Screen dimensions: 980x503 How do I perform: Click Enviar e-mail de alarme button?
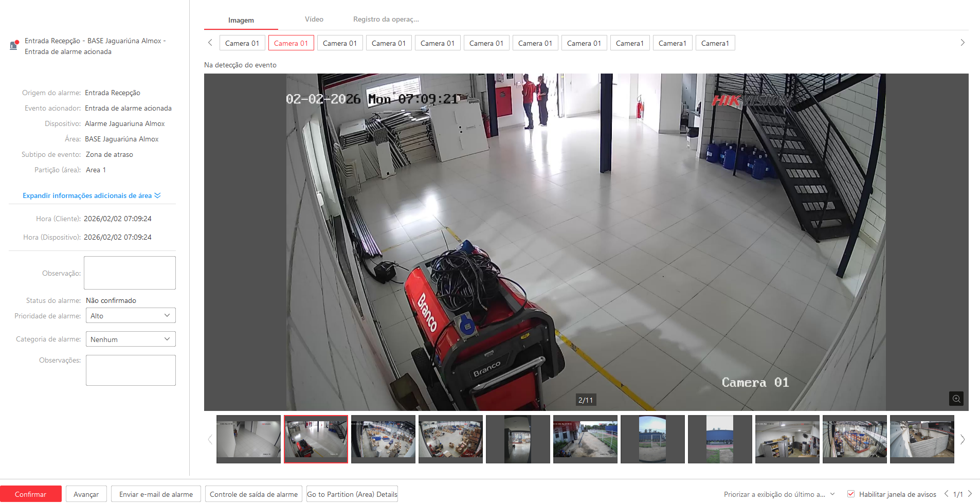(x=156, y=494)
